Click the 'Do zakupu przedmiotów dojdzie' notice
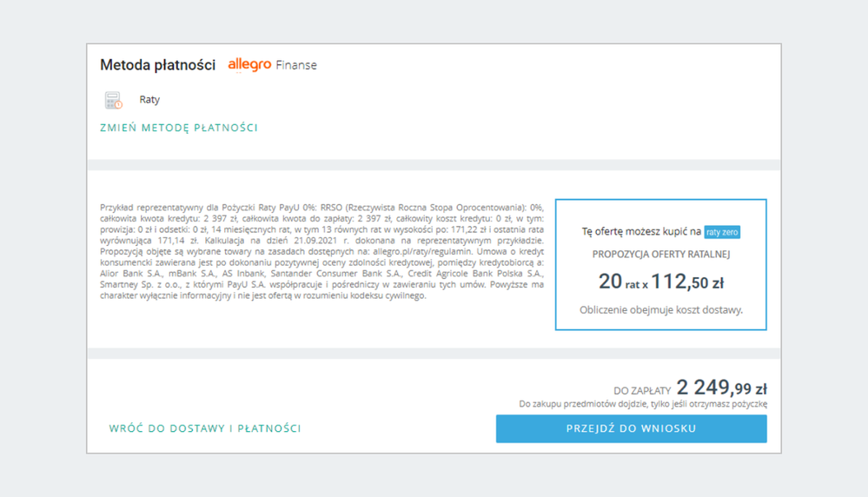The image size is (868, 497). coord(643,404)
